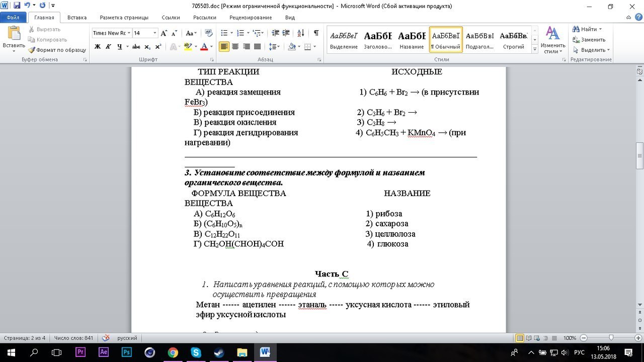644x362 pixels.
Task: Click the bulleted list icon
Action: point(224,33)
